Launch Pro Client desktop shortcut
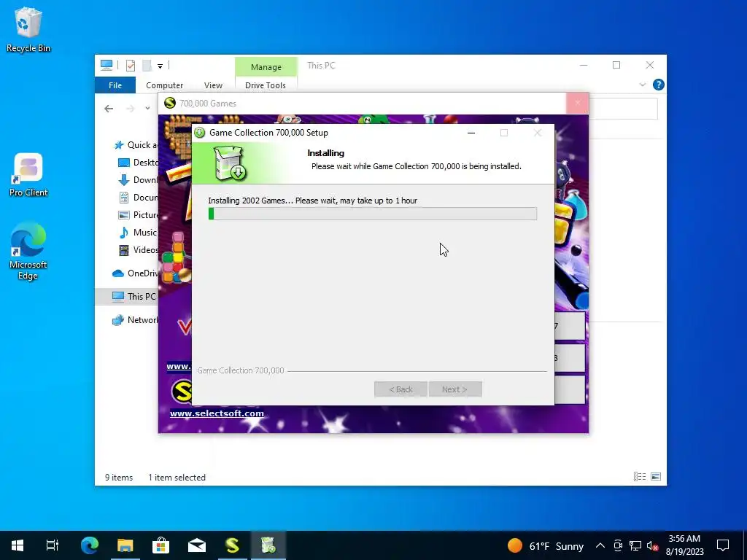This screenshot has width=747, height=560. point(28,175)
